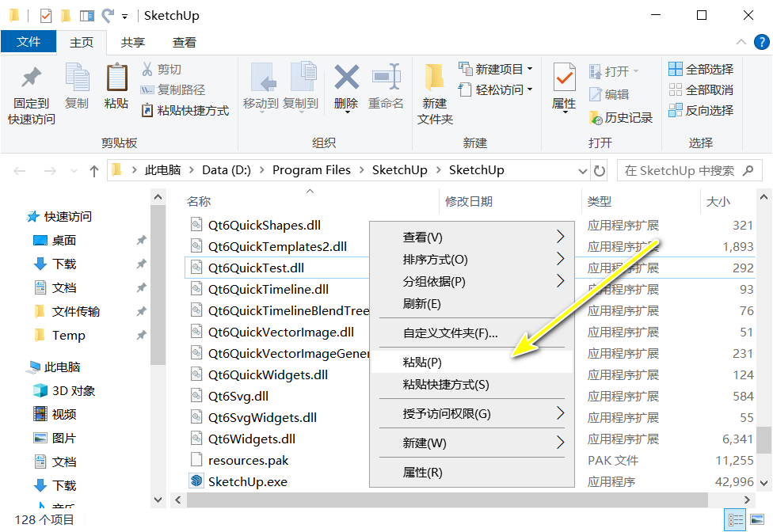The width and height of the screenshot is (773, 532).
Task: Expand the View (查看) context submenu
Action: coord(472,237)
